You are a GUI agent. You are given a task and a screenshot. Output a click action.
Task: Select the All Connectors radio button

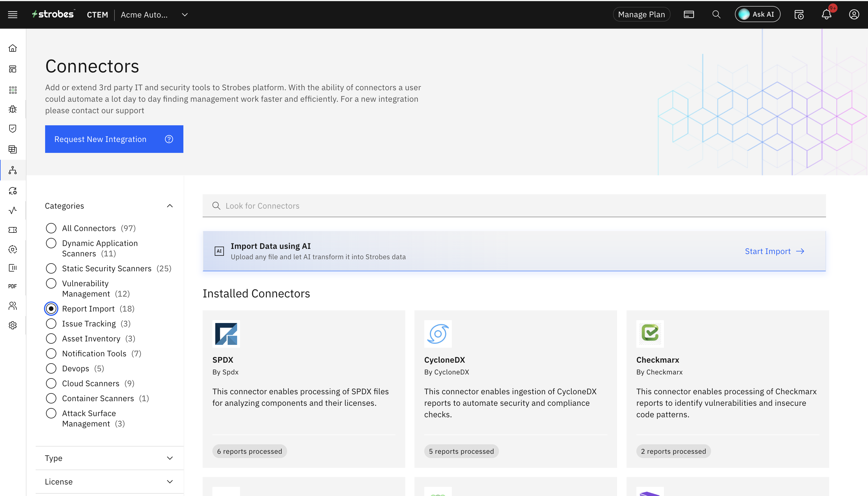[x=51, y=228]
